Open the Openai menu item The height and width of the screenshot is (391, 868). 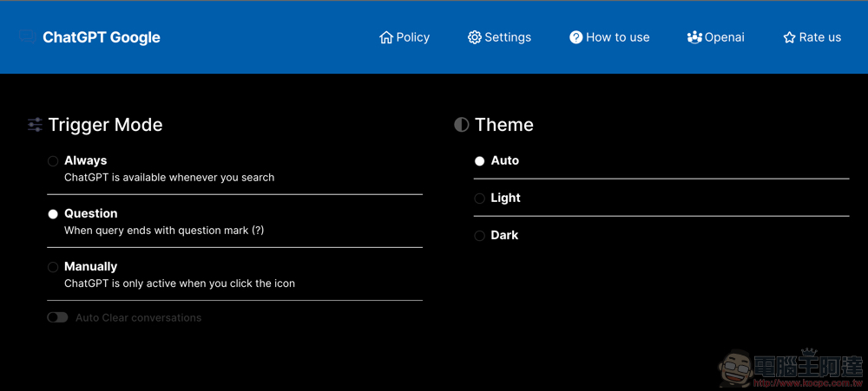coord(716,37)
